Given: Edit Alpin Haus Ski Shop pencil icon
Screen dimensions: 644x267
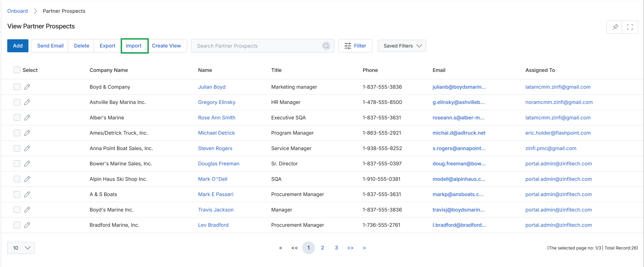Looking at the screenshot, I should (x=27, y=179).
